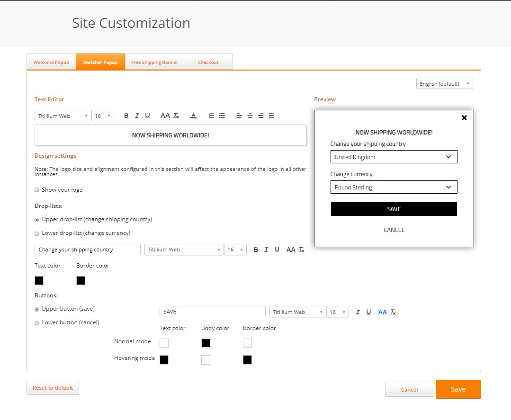Screen dimensions: 511x420
Task: Pick the drop-list Border color swatch
Action: 81,280
